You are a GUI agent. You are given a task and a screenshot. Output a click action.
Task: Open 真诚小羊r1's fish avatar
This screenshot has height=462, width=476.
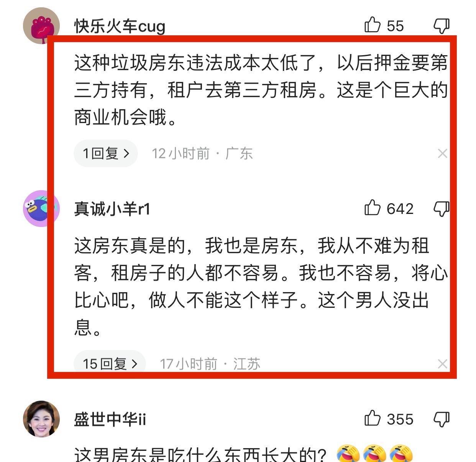pyautogui.click(x=41, y=208)
